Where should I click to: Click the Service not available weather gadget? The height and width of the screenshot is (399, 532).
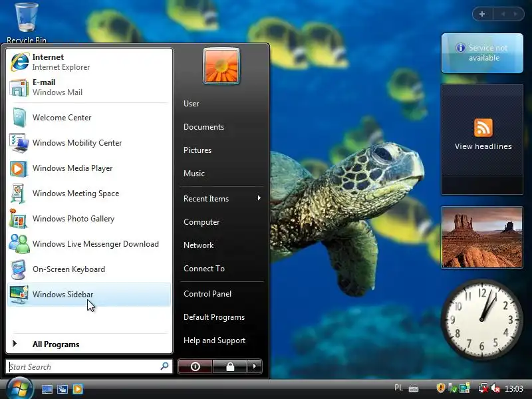tap(482, 53)
